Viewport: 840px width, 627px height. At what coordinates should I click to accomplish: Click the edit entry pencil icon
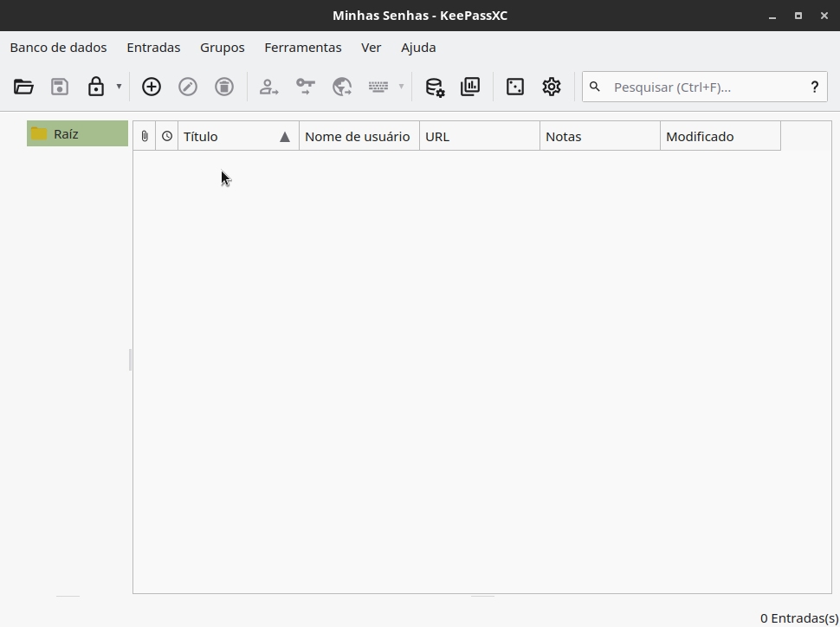pyautogui.click(x=188, y=87)
